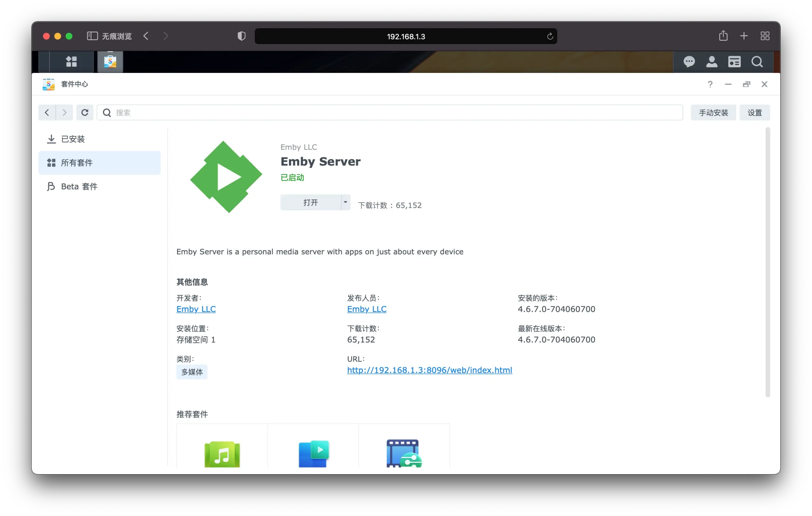812x516 pixels.
Task: Click the 无痕浏览 private browsing label
Action: [x=117, y=36]
